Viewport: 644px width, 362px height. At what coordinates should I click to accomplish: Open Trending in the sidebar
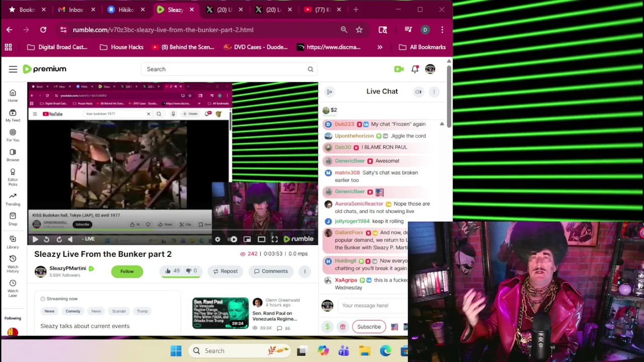(x=13, y=199)
